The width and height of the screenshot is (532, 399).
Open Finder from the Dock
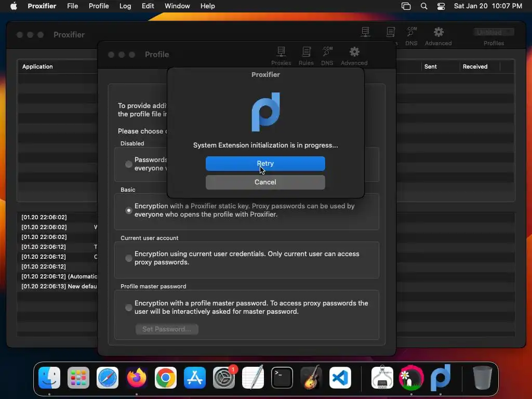coord(49,378)
